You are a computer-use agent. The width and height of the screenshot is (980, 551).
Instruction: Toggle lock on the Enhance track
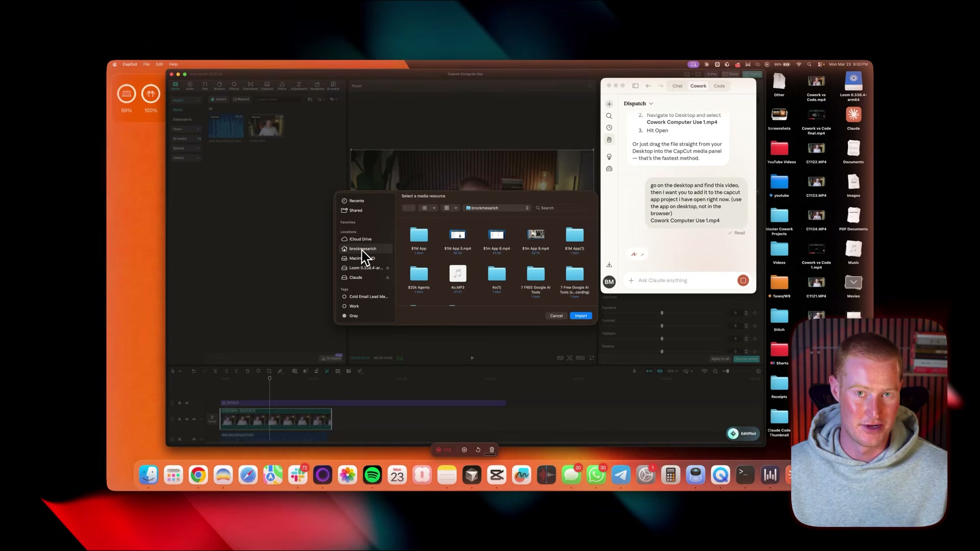[x=180, y=403]
